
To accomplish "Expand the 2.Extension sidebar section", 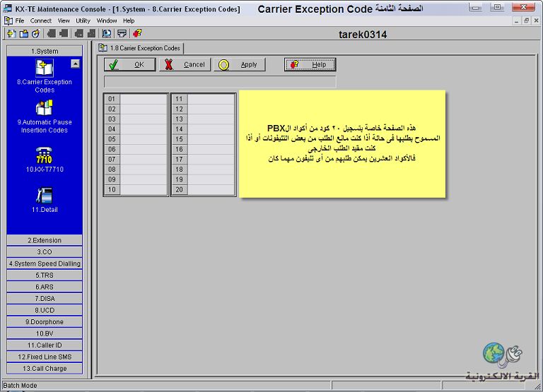I will (45, 240).
